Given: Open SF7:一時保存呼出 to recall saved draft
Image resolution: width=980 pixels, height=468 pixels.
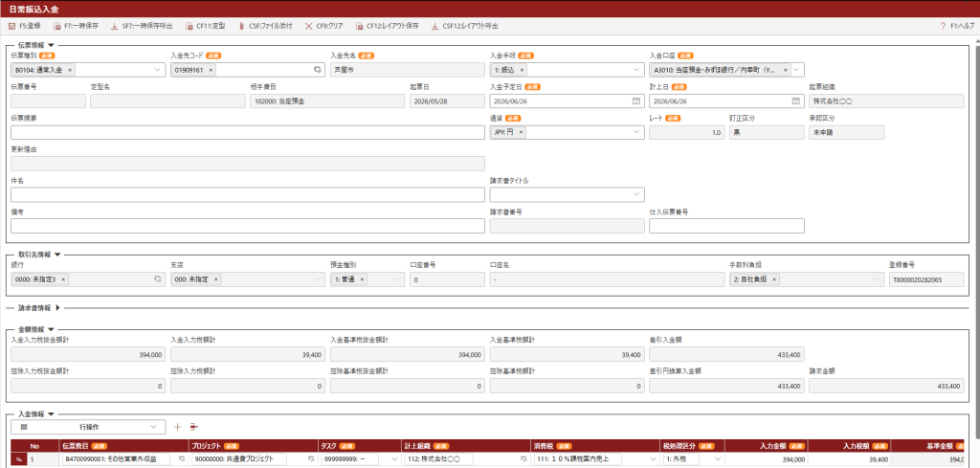Looking at the screenshot, I should tap(142, 26).
